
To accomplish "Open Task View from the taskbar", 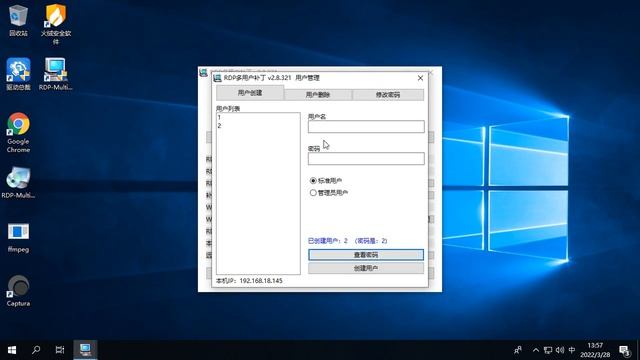I will (x=60, y=350).
